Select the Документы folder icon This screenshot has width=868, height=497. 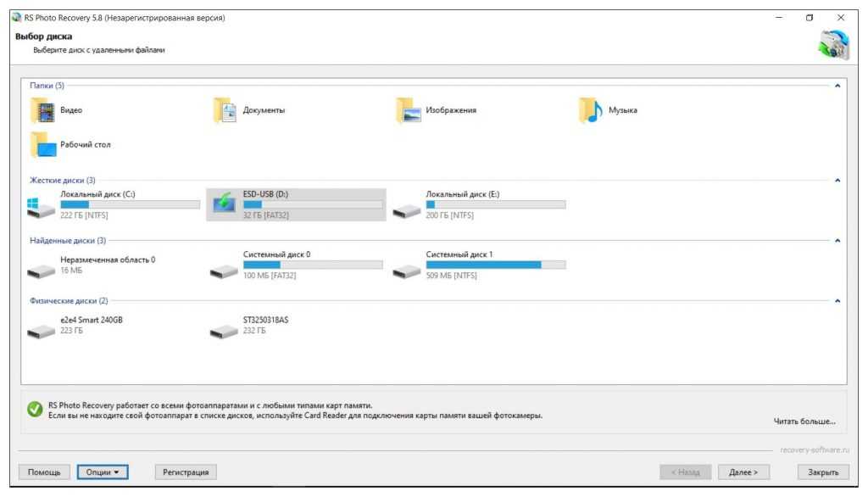[x=225, y=110]
